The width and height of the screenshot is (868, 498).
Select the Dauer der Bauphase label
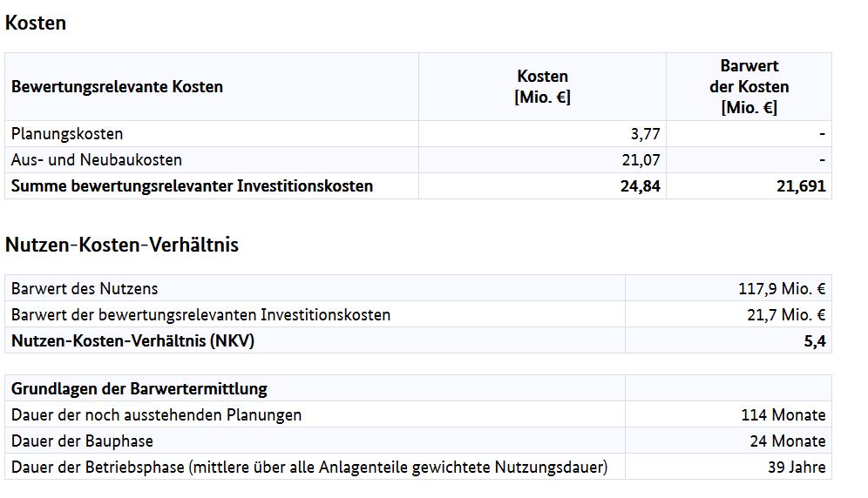82,441
